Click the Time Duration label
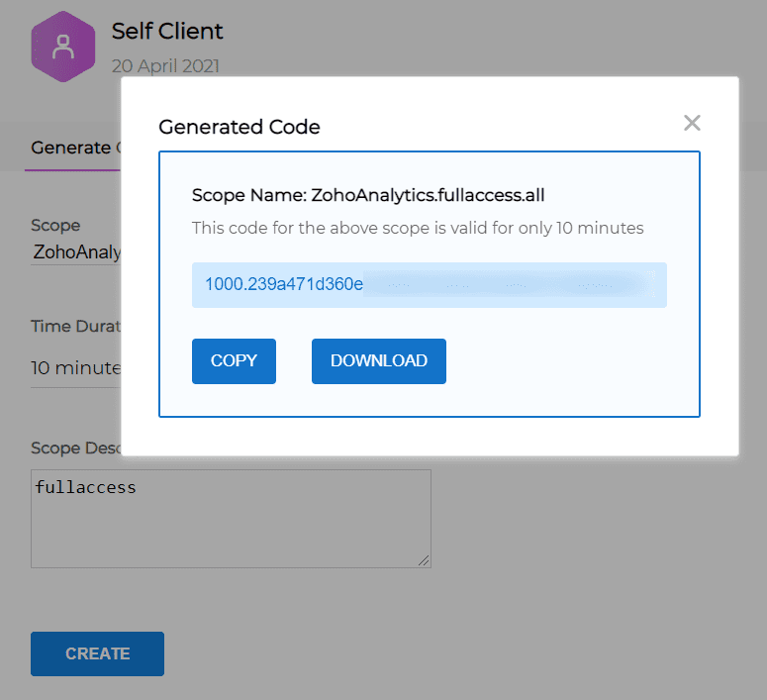The width and height of the screenshot is (767, 700). [x=75, y=326]
